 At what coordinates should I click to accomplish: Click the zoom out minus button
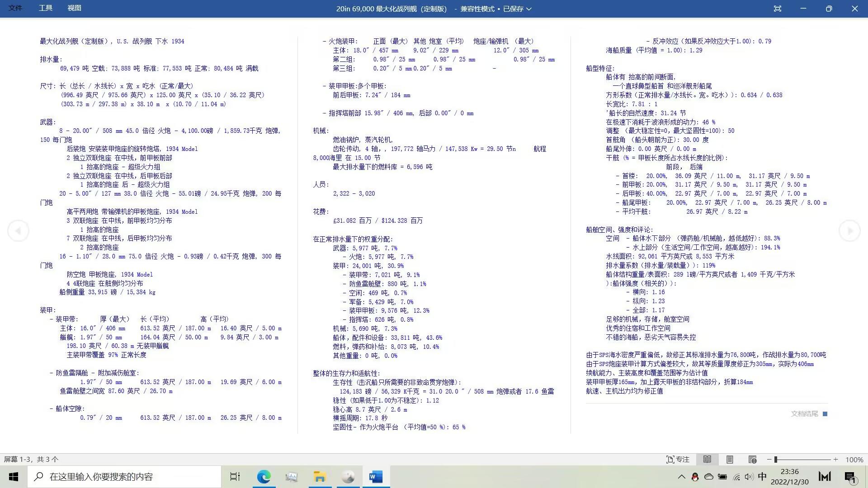[769, 460]
